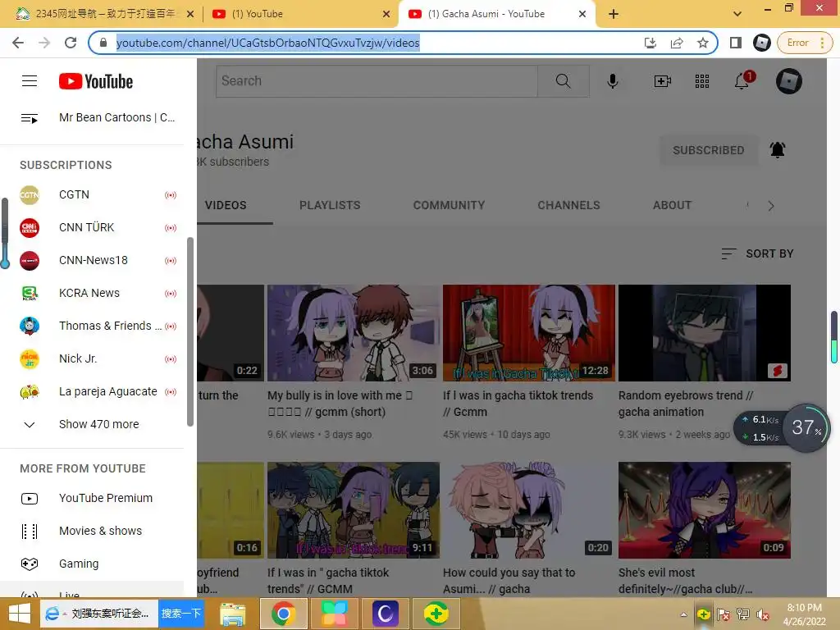Open Chrome from the taskbar
The width and height of the screenshot is (840, 630).
[x=283, y=614]
